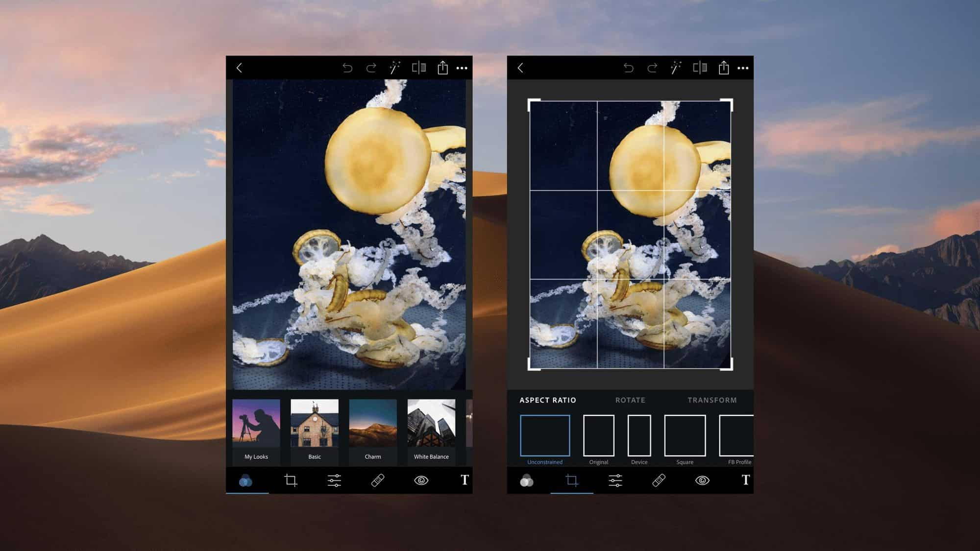Viewport: 980px width, 551px height.
Task: Toggle the blue filter button left panel
Action: point(245,479)
